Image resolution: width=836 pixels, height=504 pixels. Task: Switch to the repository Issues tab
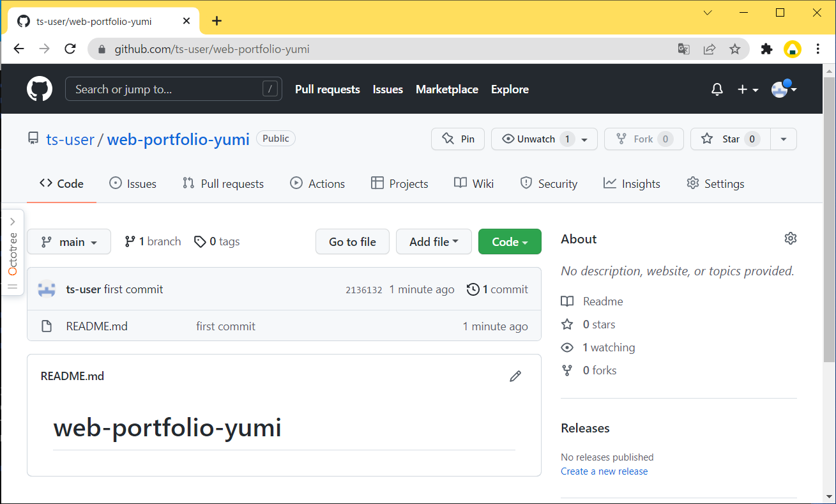(133, 184)
